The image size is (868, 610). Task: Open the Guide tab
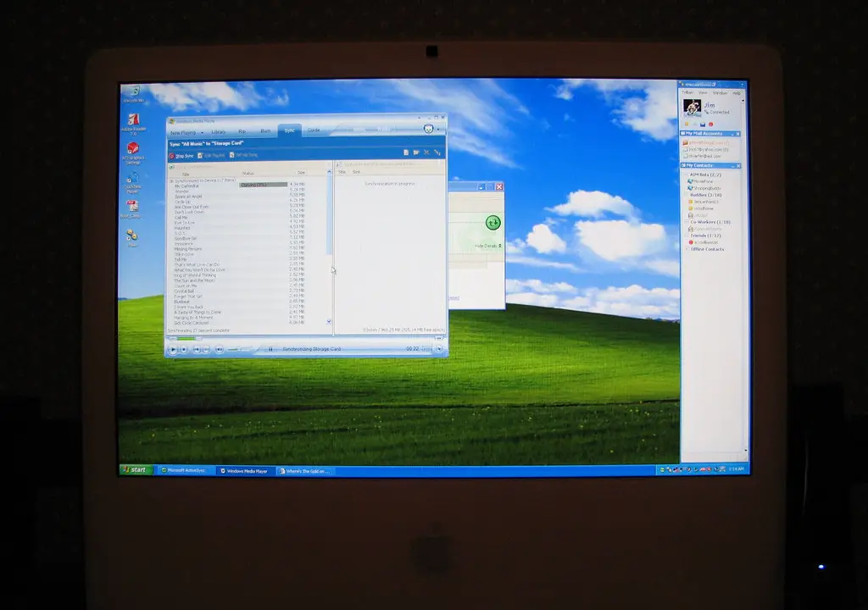tap(314, 130)
